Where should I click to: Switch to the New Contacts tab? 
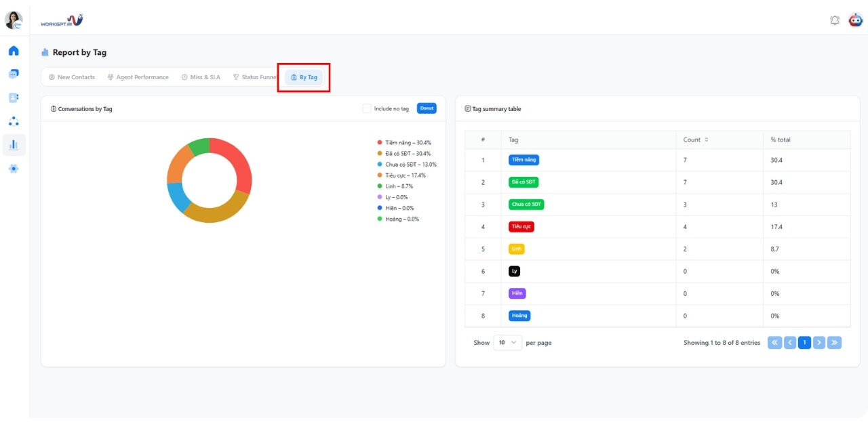pyautogui.click(x=72, y=77)
